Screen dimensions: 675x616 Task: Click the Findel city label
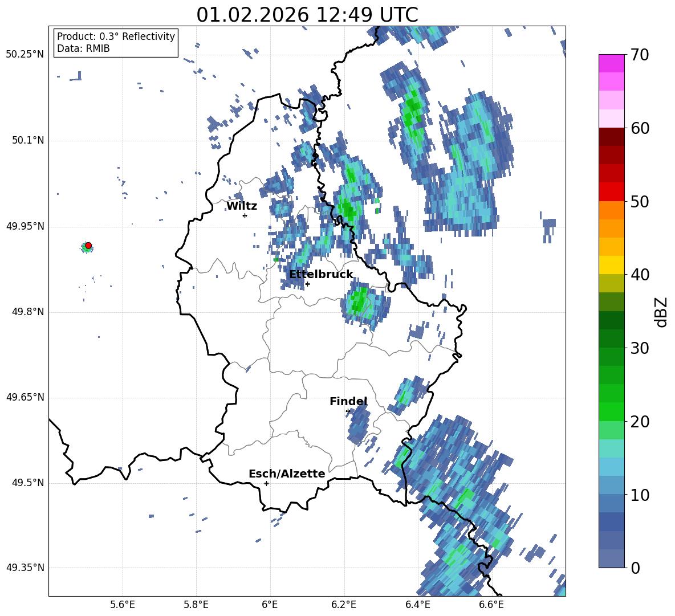[348, 401]
